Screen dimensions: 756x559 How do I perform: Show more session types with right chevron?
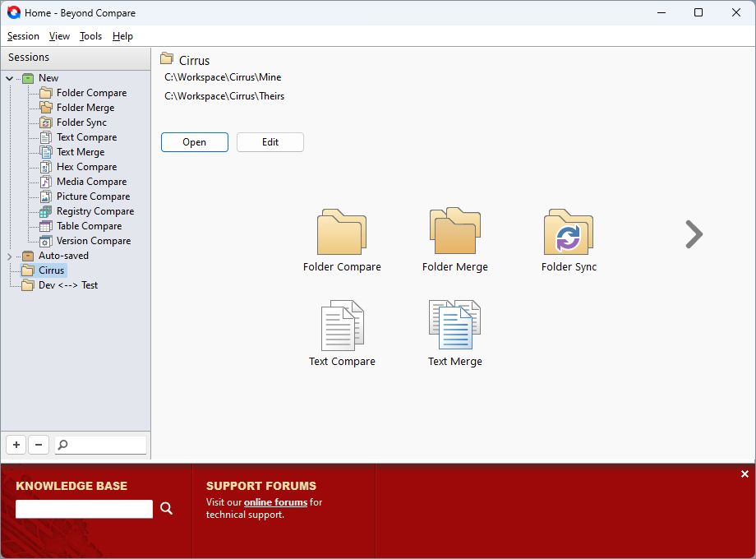[x=694, y=234]
